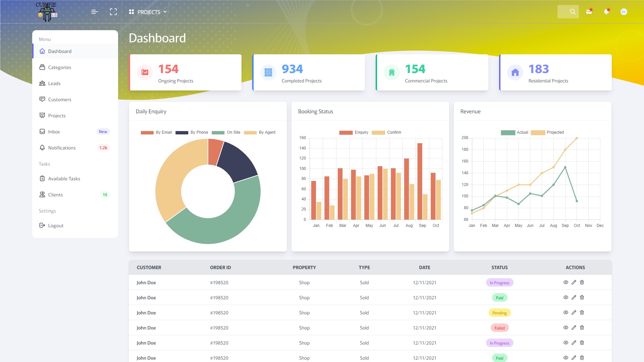Delete the first row In Progress order
The image size is (644, 362).
[x=582, y=282]
